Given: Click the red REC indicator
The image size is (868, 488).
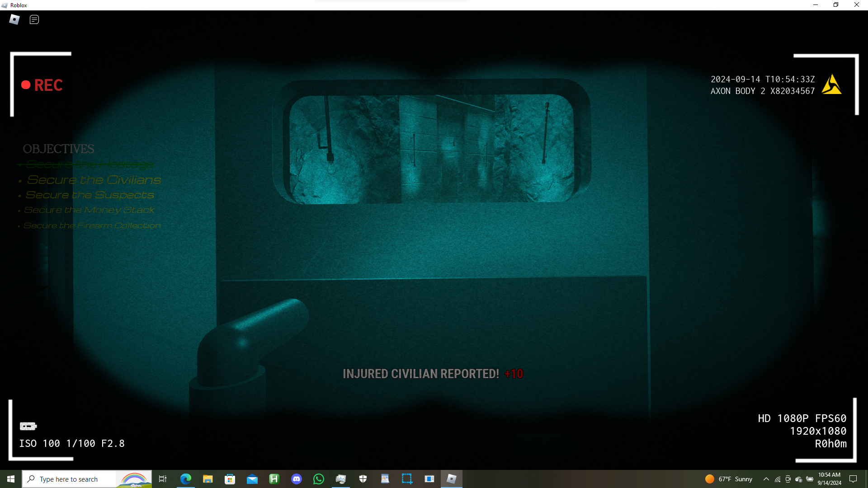Looking at the screenshot, I should point(42,85).
